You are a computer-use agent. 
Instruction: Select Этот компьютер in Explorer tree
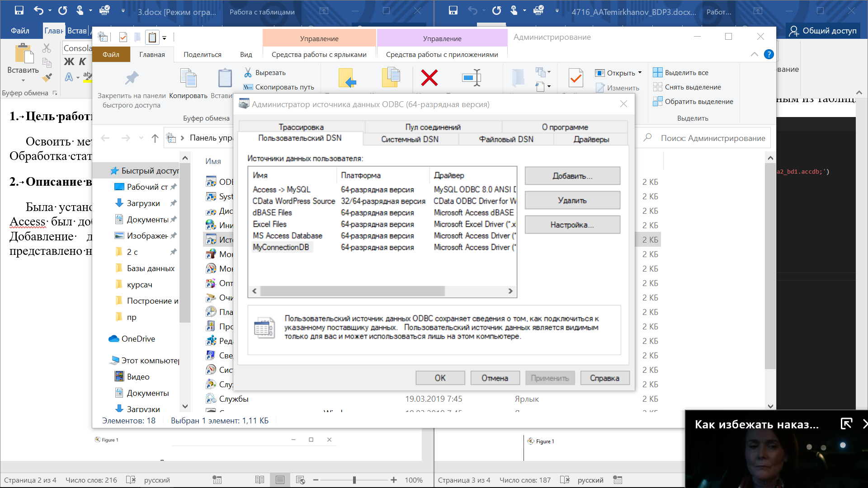(146, 360)
